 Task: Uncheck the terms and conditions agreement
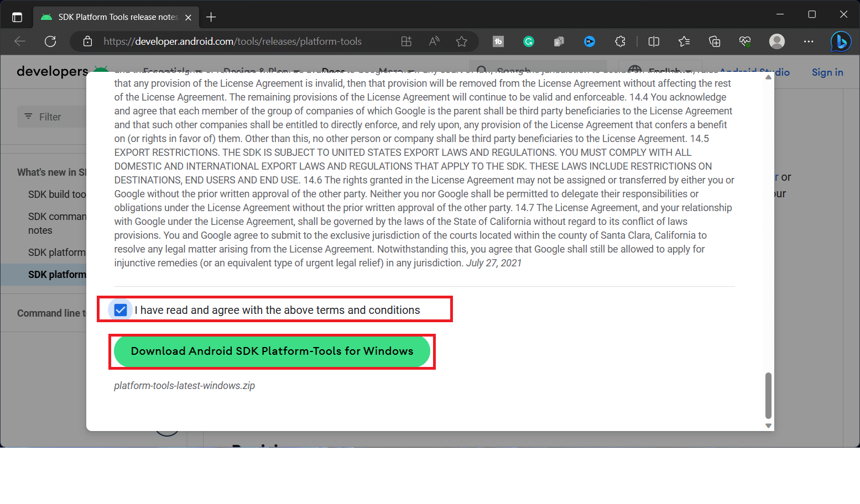coord(120,309)
